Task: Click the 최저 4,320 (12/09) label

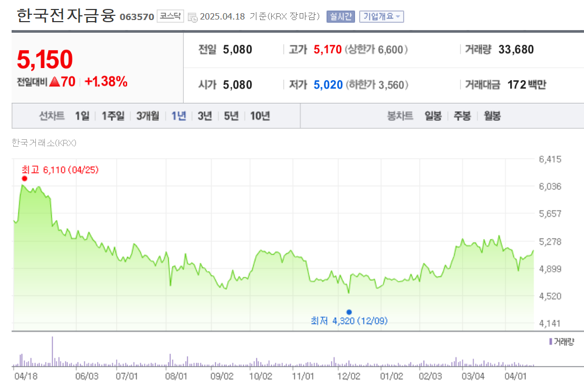Action: (x=349, y=321)
